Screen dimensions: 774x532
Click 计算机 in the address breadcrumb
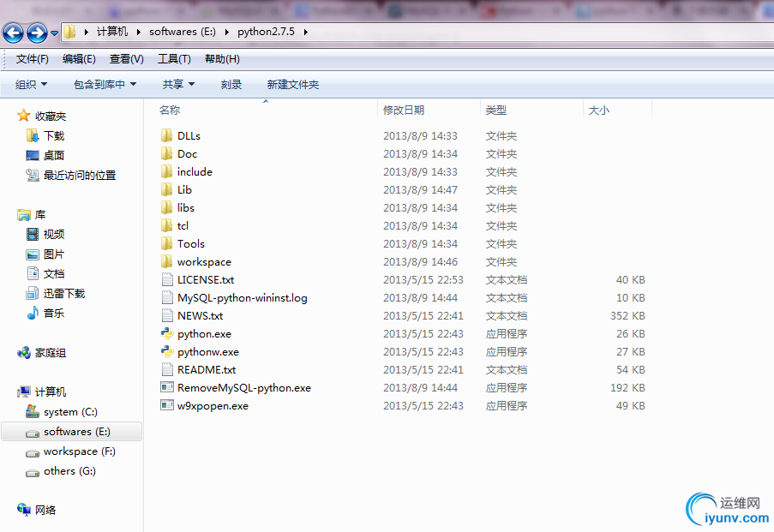click(112, 32)
